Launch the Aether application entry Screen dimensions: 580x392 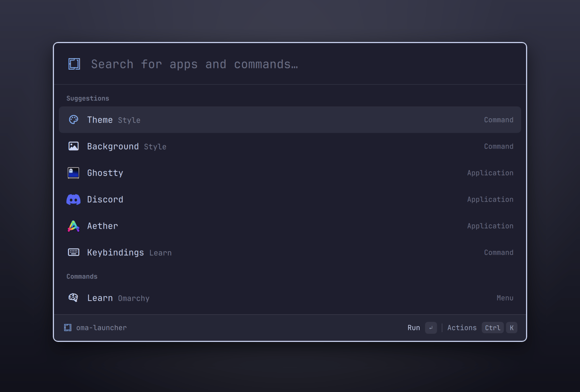[290, 226]
